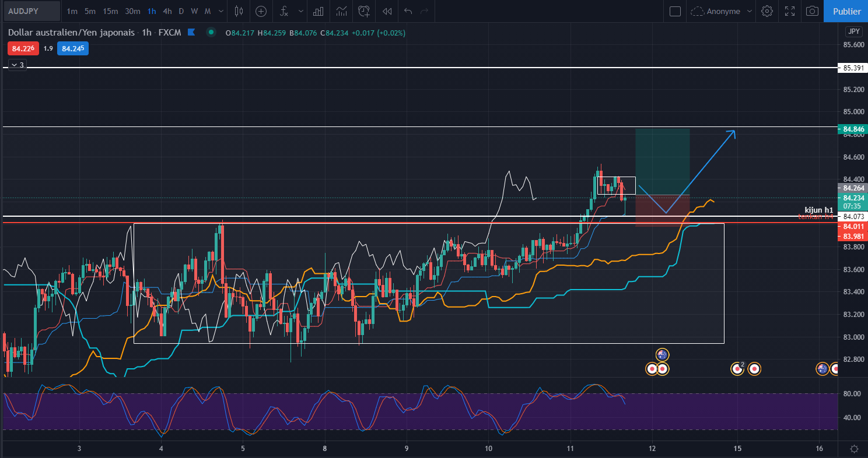Viewport: 868px width, 458px height.
Task: Expand the collapsed indicators legend showing 3
Action: coord(17,65)
